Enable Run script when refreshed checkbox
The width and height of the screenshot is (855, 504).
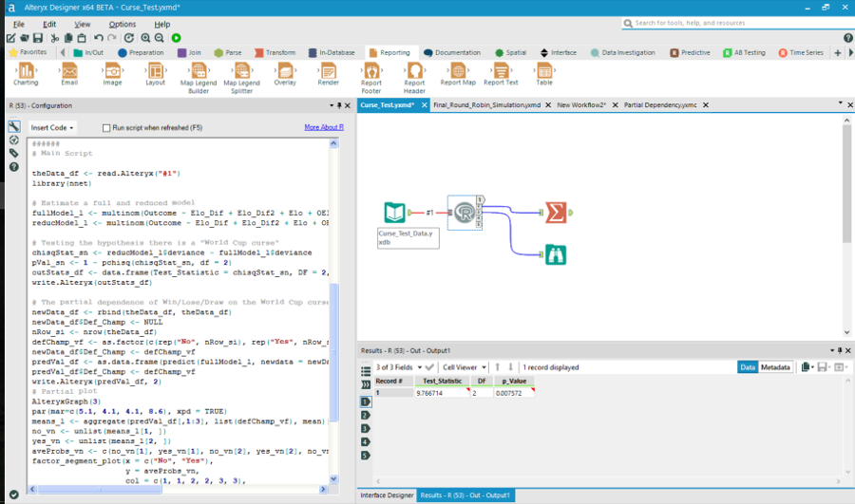pyautogui.click(x=106, y=127)
